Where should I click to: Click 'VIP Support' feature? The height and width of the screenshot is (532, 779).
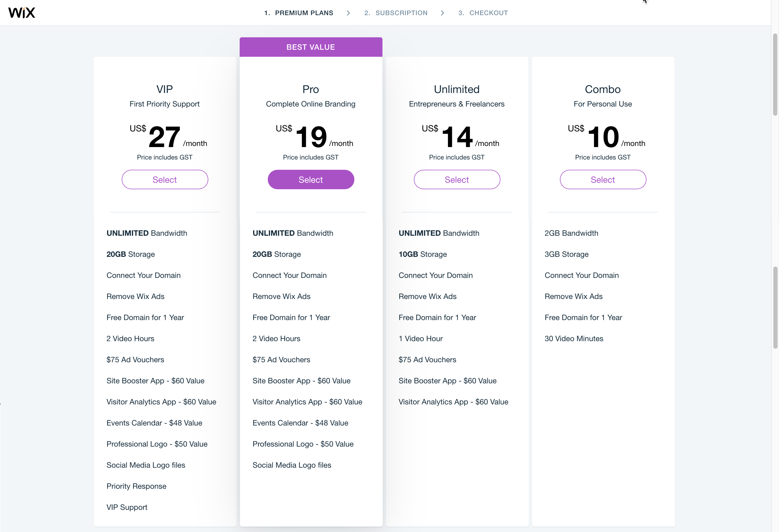(127, 507)
